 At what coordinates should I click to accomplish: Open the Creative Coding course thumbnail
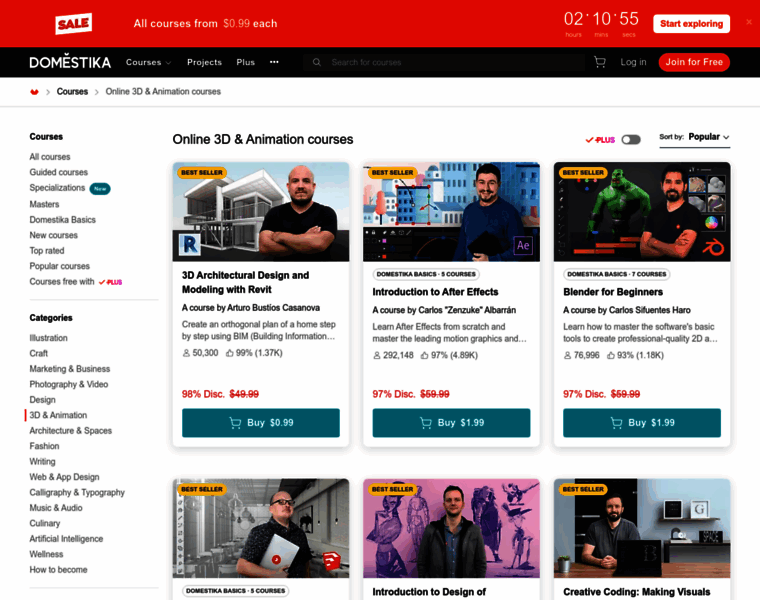(x=642, y=528)
